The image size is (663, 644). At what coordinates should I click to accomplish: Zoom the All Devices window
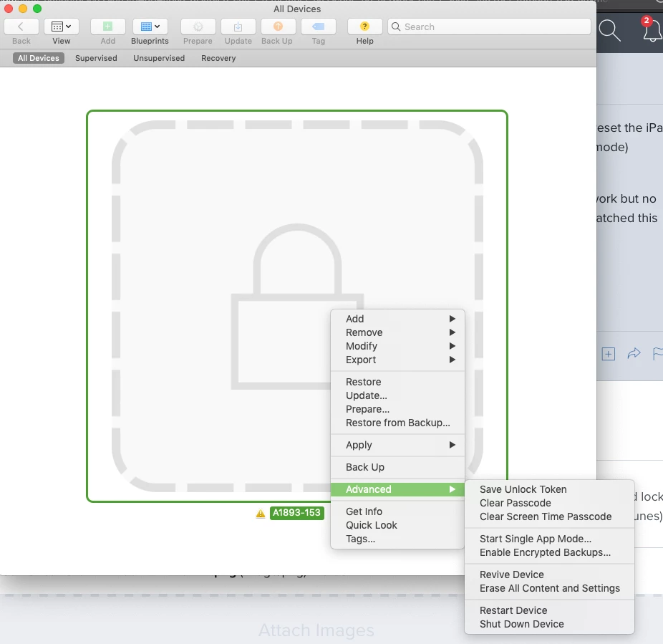tap(37, 9)
